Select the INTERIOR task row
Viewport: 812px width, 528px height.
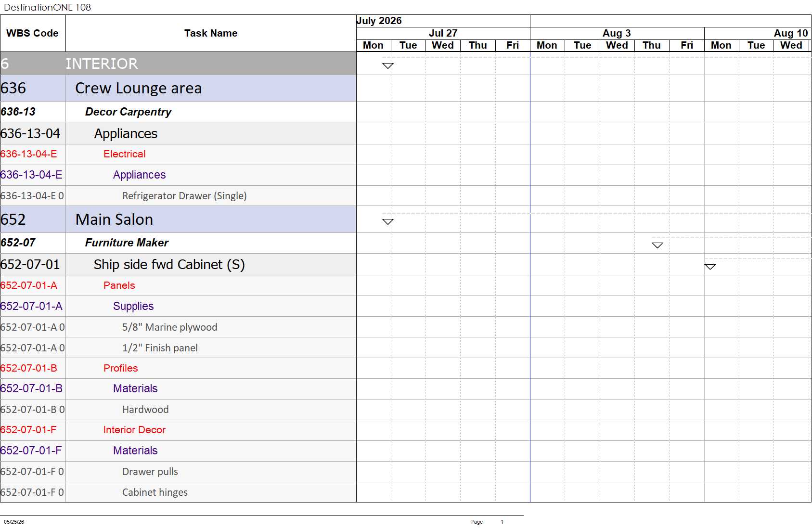(178, 64)
